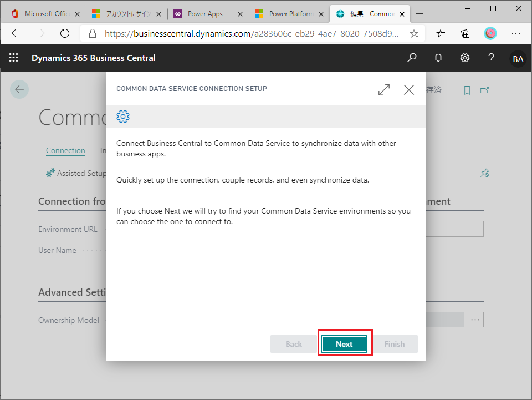This screenshot has height=400, width=532.
Task: Click the Advanced Setti section heading
Action: click(72, 292)
